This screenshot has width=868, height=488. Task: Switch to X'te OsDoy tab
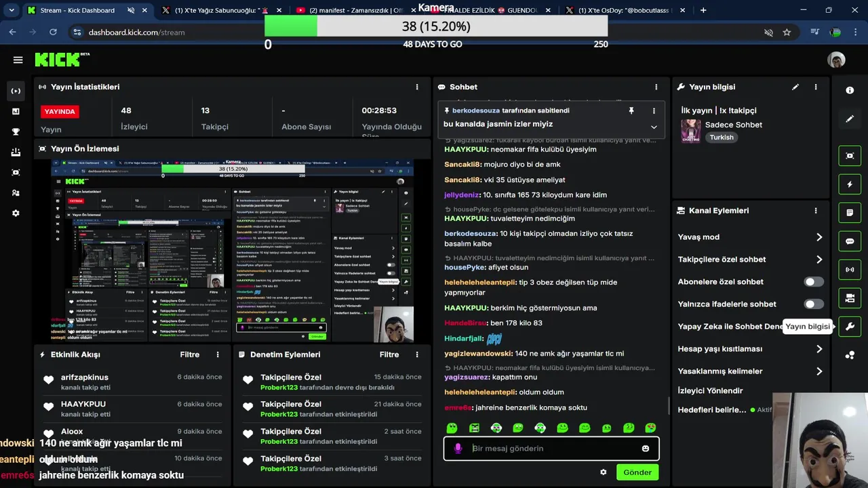624,10
